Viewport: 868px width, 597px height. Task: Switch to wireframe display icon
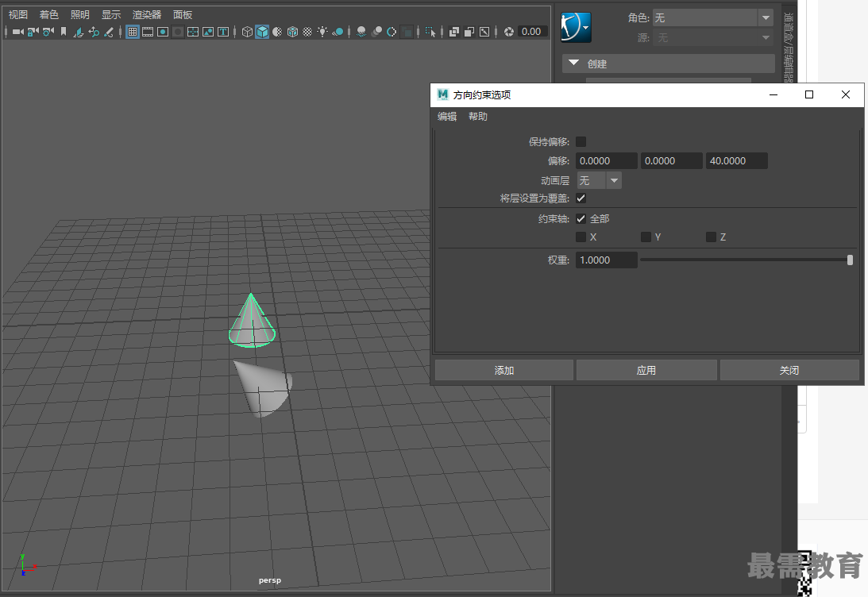248,32
